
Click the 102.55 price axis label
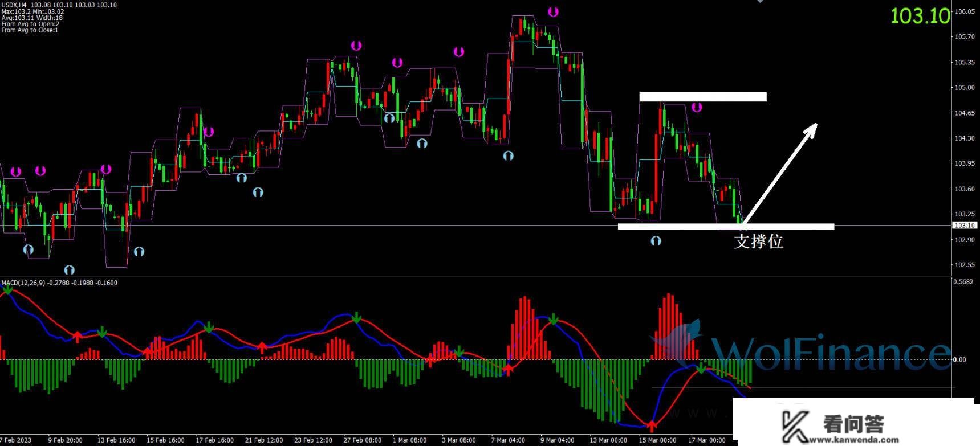pyautogui.click(x=964, y=265)
